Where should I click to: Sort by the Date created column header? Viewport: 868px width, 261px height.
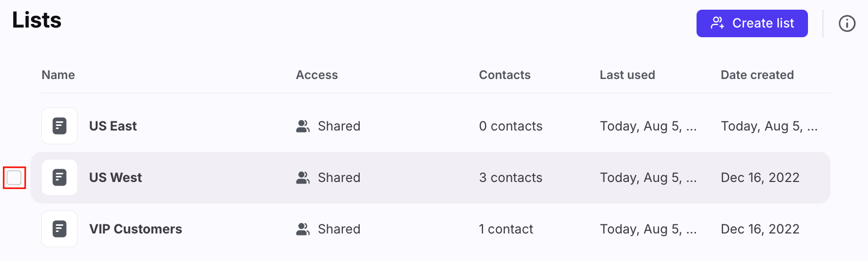(757, 75)
